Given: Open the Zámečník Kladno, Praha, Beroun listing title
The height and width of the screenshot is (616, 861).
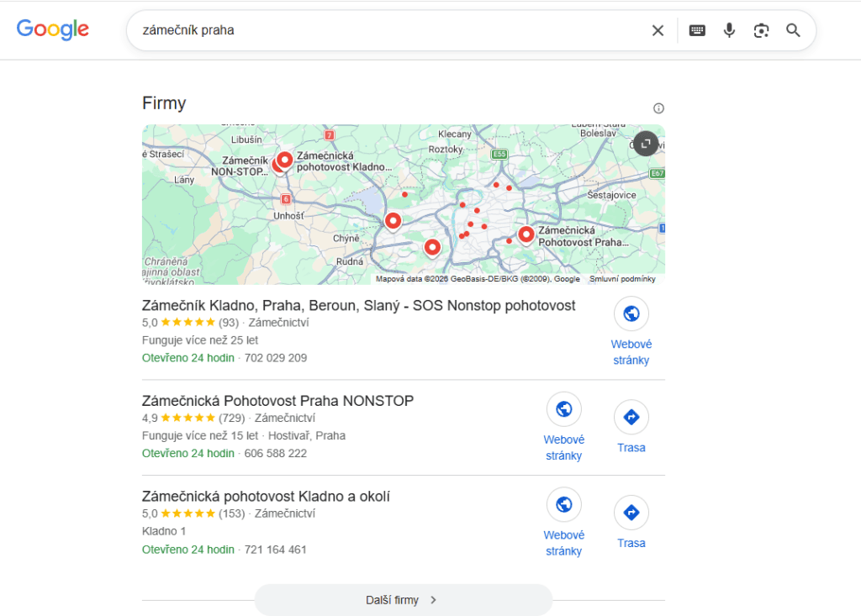Looking at the screenshot, I should tap(358, 305).
